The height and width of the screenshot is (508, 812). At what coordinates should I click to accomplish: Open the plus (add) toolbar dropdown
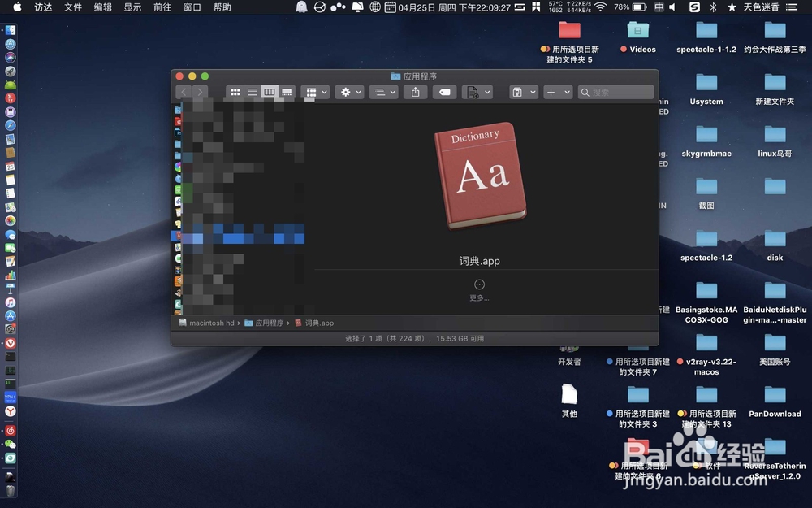pos(558,93)
